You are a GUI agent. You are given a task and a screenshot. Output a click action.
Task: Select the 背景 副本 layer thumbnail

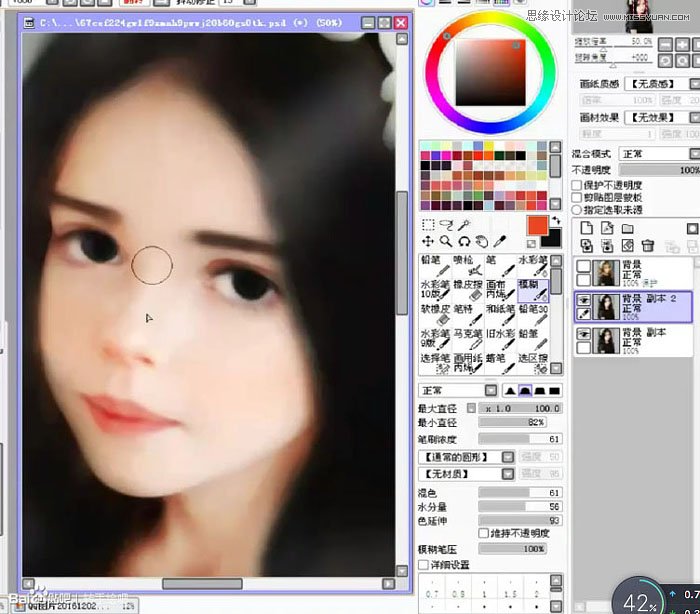click(606, 341)
